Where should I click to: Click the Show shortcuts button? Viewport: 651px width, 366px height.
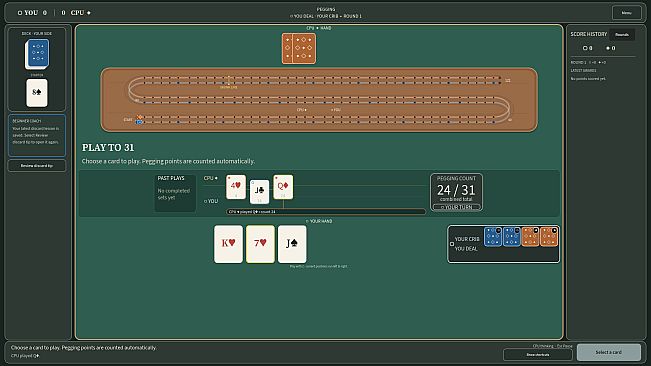(538, 355)
